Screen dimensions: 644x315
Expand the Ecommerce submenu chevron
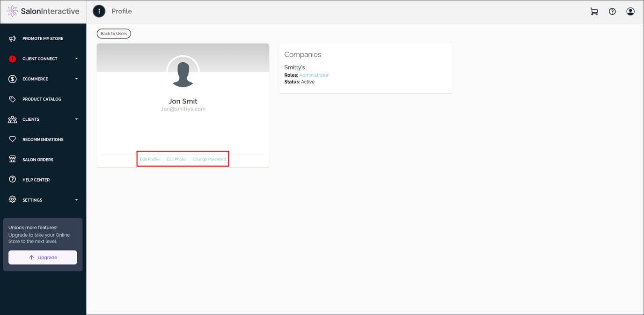tap(76, 79)
